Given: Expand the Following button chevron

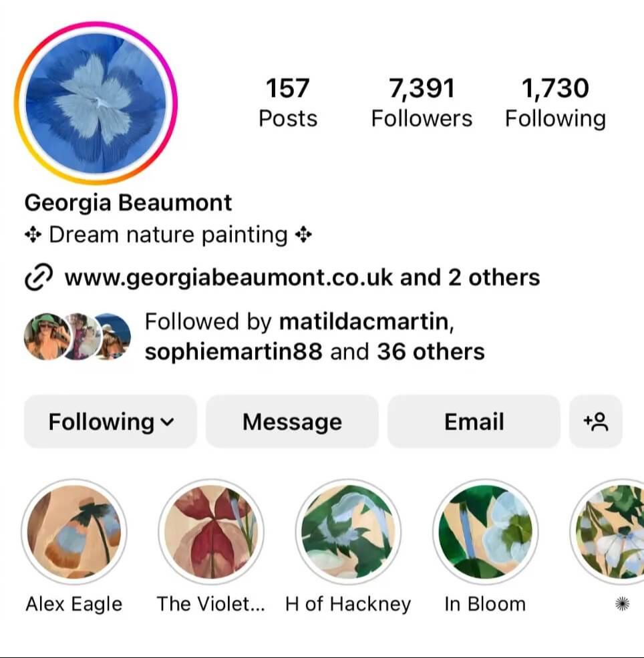Looking at the screenshot, I should [167, 422].
